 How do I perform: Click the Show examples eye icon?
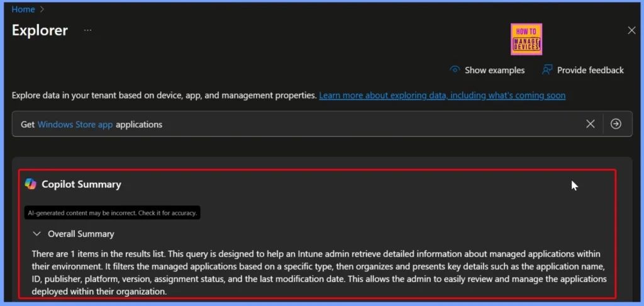click(x=455, y=69)
